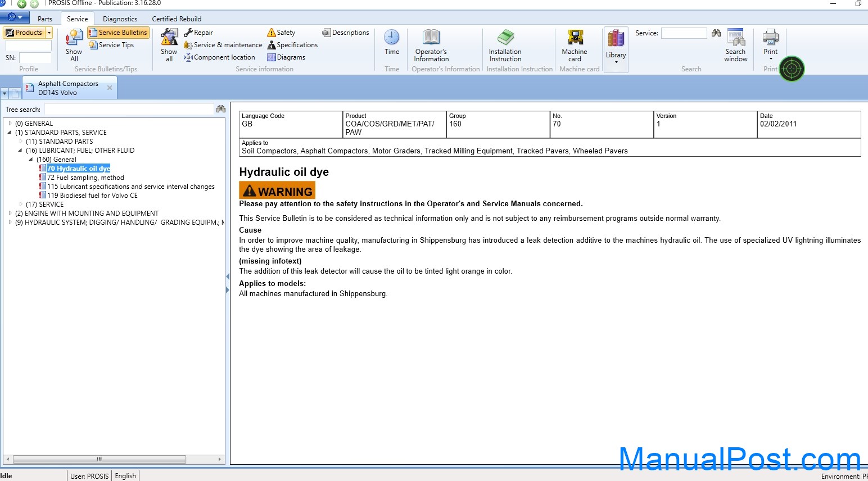Image resolution: width=868 pixels, height=481 pixels.
Task: Switch to the Certified Rebuild tab
Action: pyautogui.click(x=177, y=19)
